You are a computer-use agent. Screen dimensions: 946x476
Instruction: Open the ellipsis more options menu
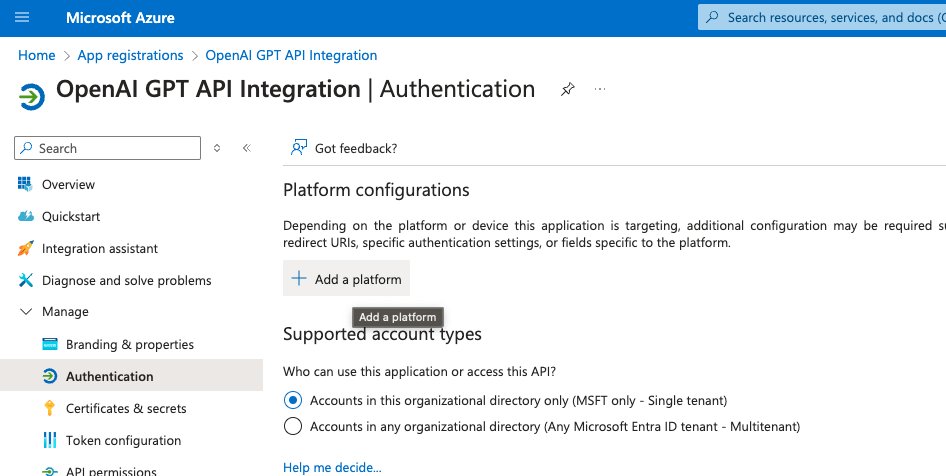tap(600, 89)
